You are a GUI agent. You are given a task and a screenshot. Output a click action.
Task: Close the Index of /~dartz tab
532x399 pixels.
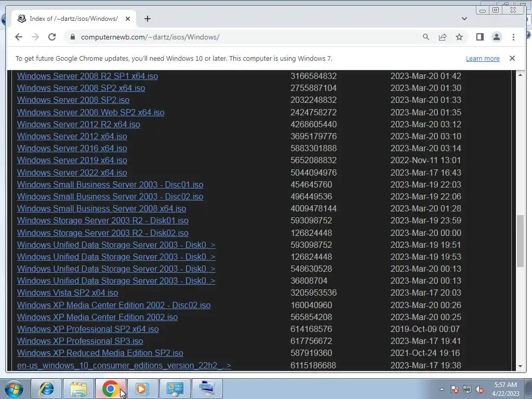(x=128, y=19)
